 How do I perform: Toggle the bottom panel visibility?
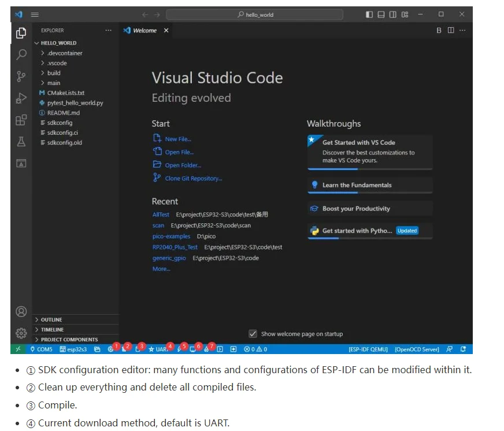click(x=381, y=14)
